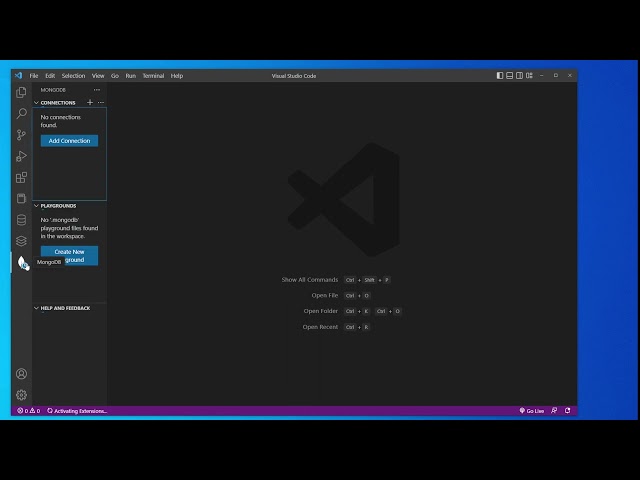Open the Run menu
Viewport: 640px width, 480px height.
[x=131, y=76]
